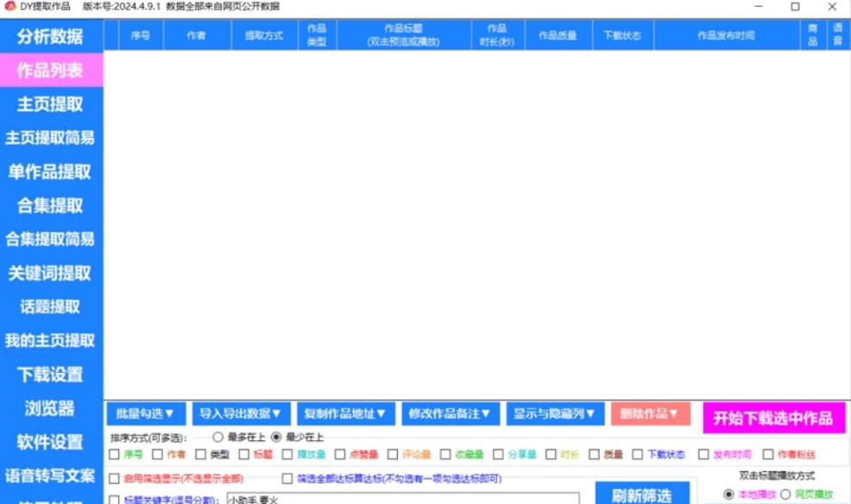Click the 作品质量 column header
The height and width of the screenshot is (504, 851).
[558, 35]
